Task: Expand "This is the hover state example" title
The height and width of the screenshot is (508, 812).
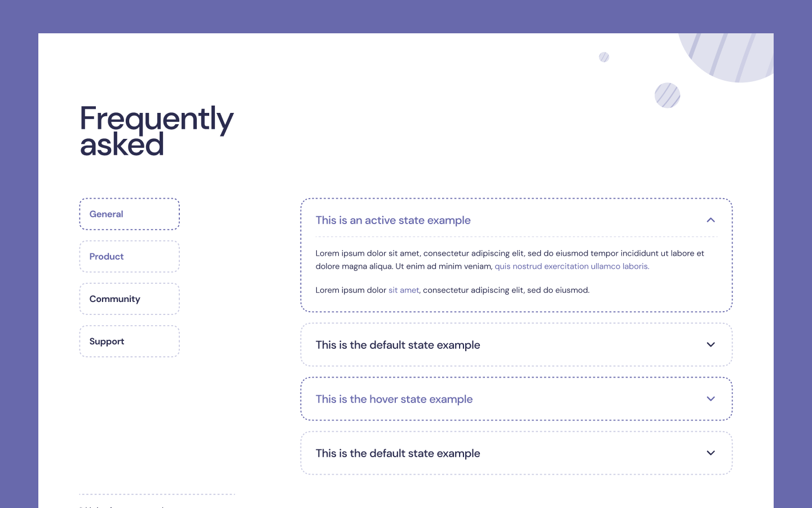Action: tap(394, 399)
